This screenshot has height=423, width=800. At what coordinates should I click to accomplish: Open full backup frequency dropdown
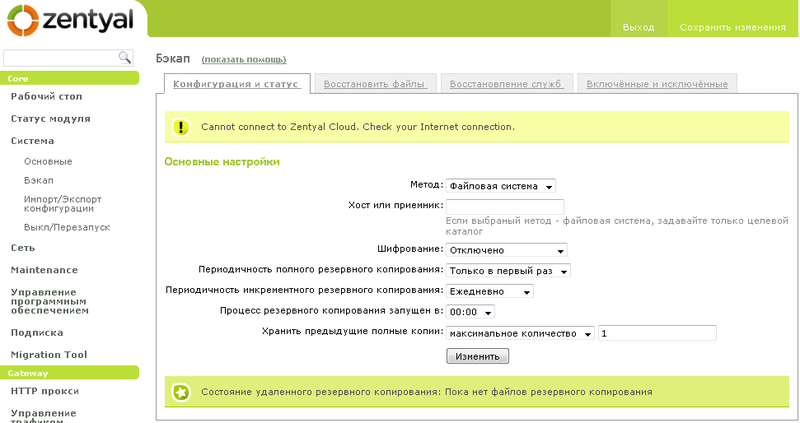point(508,271)
